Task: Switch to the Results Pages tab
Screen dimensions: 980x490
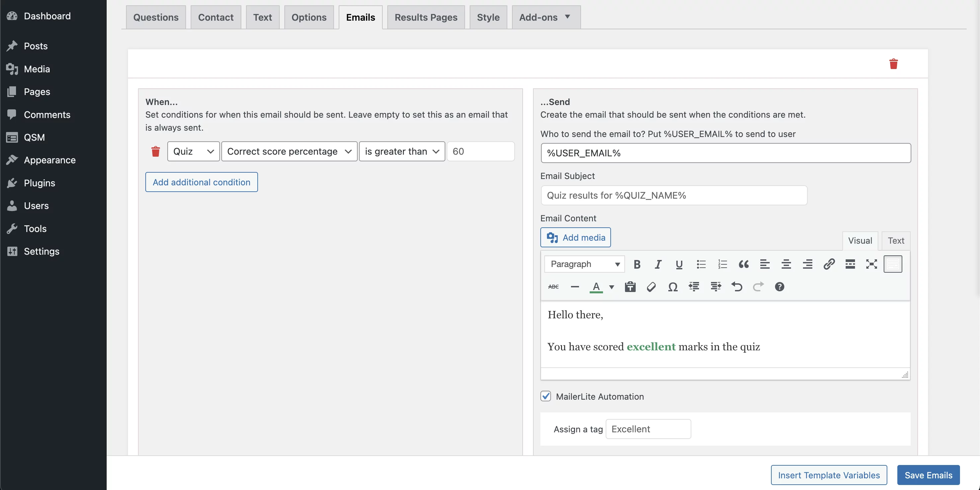Action: pos(426,17)
